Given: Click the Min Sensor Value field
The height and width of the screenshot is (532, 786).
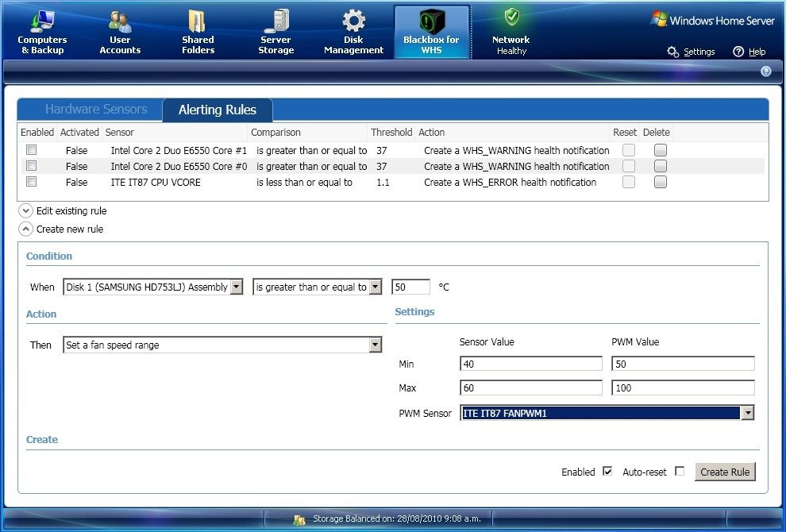Looking at the screenshot, I should pyautogui.click(x=531, y=364).
